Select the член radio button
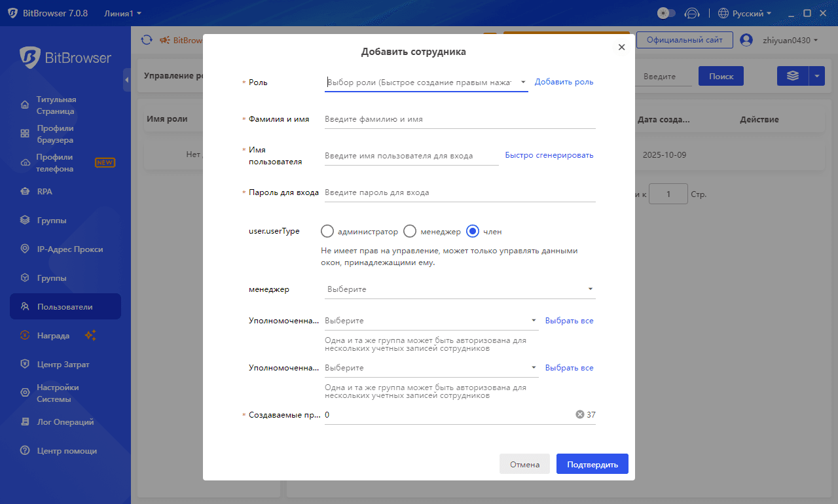838x504 pixels. tap(473, 231)
